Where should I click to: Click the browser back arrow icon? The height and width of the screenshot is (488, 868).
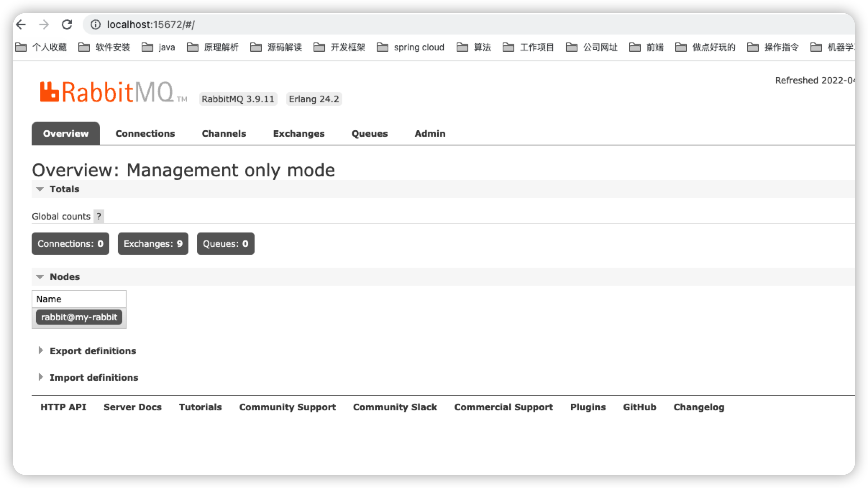coord(21,24)
